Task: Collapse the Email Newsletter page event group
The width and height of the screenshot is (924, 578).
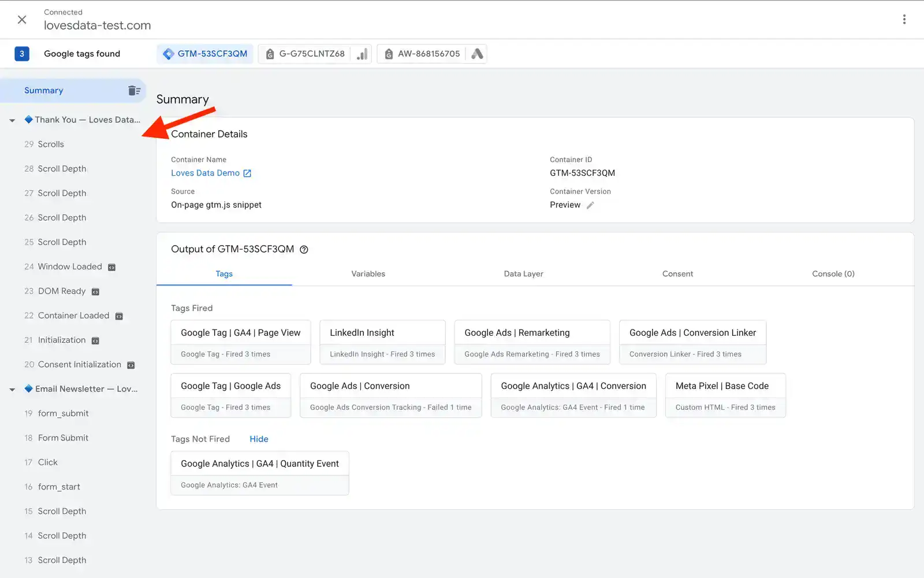Action: pyautogui.click(x=12, y=390)
